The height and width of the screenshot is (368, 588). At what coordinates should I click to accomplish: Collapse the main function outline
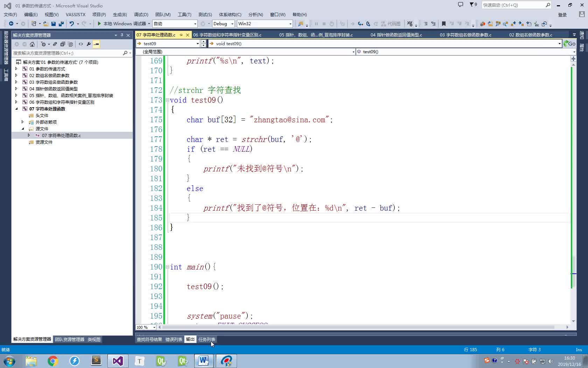[x=167, y=267]
